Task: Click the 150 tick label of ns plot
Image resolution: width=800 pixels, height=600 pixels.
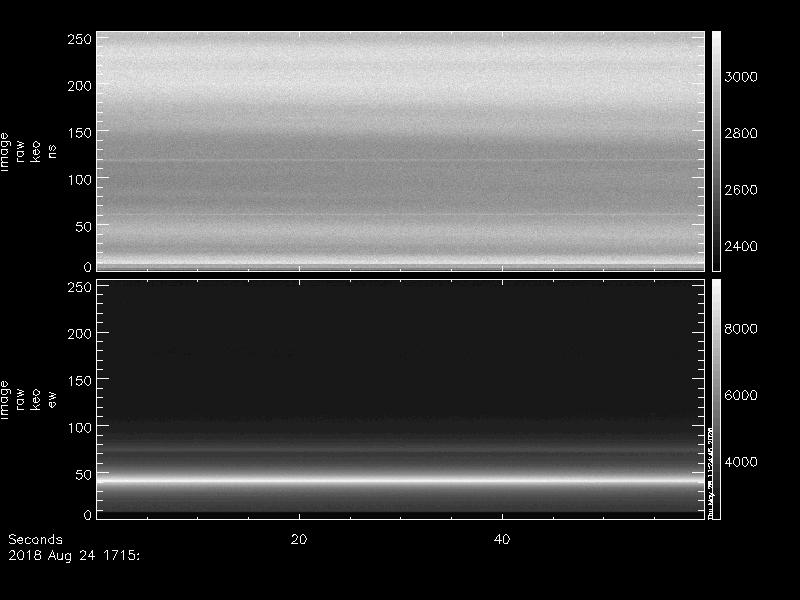Action: pos(80,133)
